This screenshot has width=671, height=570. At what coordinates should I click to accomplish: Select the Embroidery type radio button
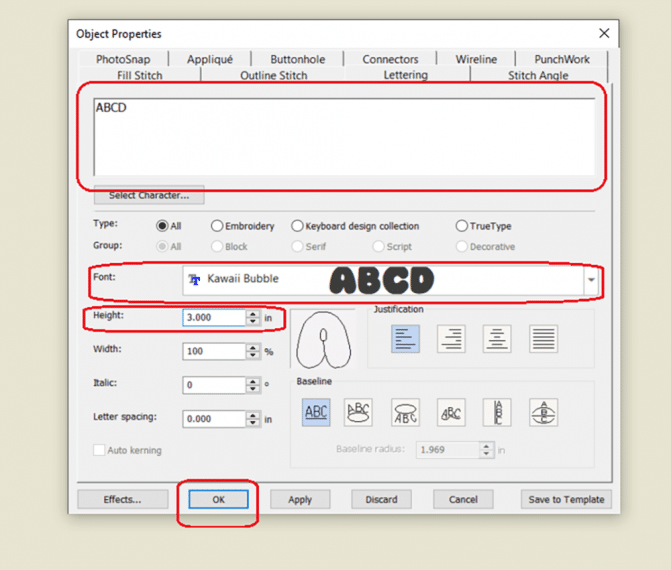click(x=217, y=226)
